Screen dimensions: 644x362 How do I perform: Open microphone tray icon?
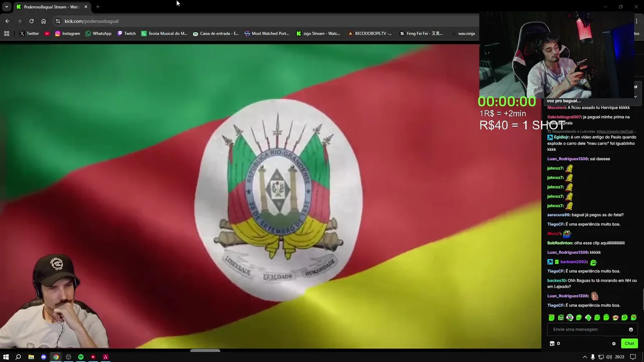click(x=593, y=357)
